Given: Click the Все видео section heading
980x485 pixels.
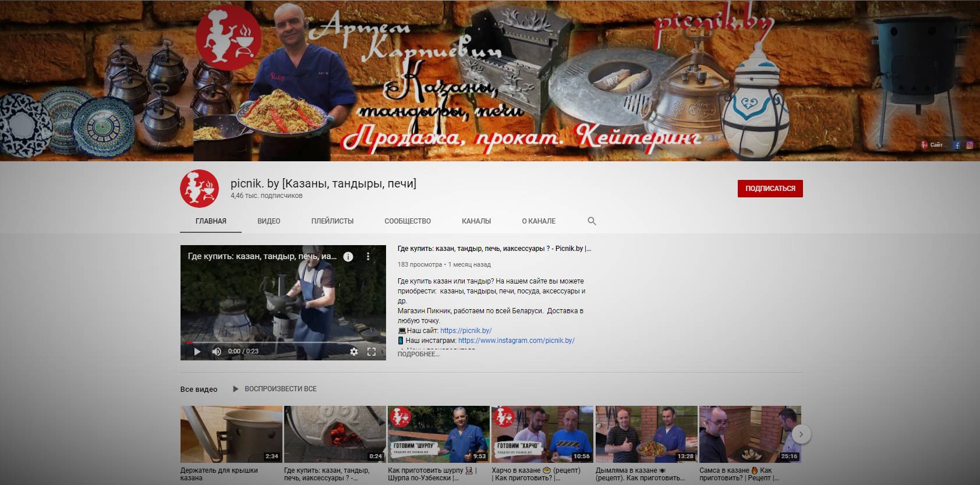Looking at the screenshot, I should point(199,389).
